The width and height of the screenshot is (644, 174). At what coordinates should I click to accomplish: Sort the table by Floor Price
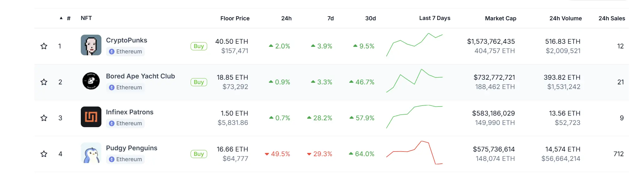[235, 18]
